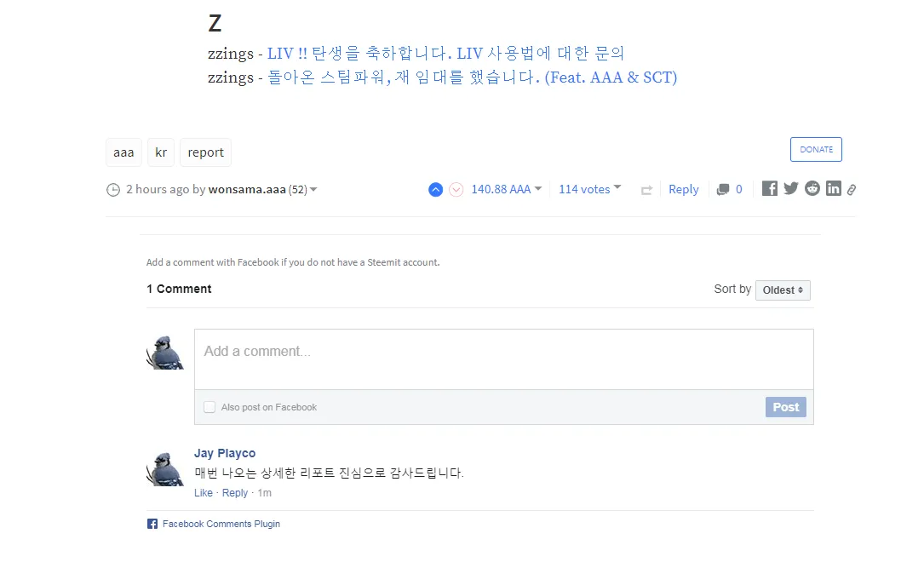924x568 pixels.
Task: Open wonsama.aaa author dropdown arrow
Action: (x=313, y=190)
